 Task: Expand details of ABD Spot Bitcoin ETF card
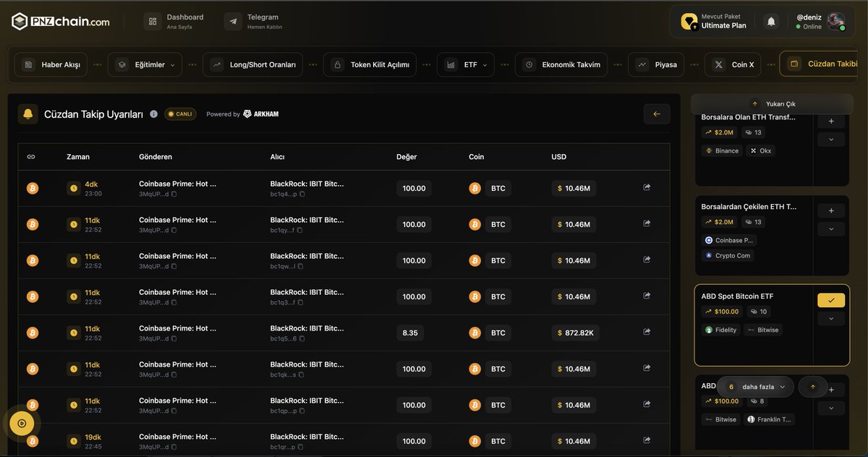(831, 319)
